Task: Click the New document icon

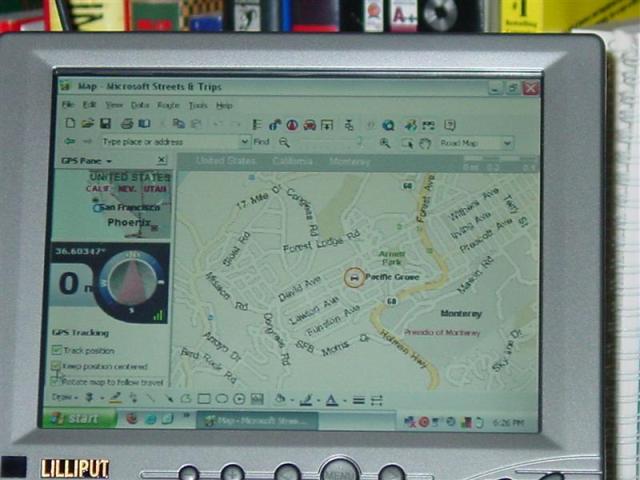Action: click(x=70, y=123)
